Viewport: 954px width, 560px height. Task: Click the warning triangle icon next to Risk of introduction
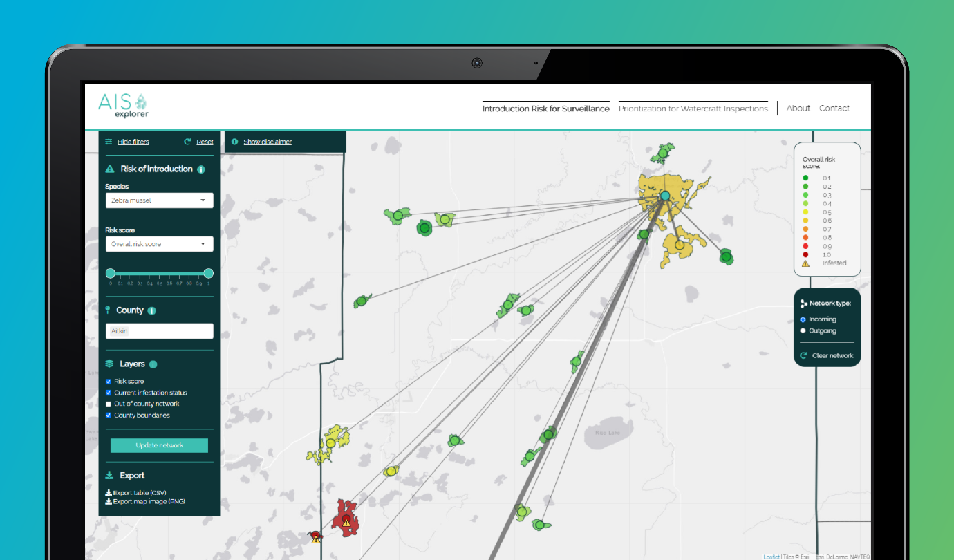click(109, 169)
